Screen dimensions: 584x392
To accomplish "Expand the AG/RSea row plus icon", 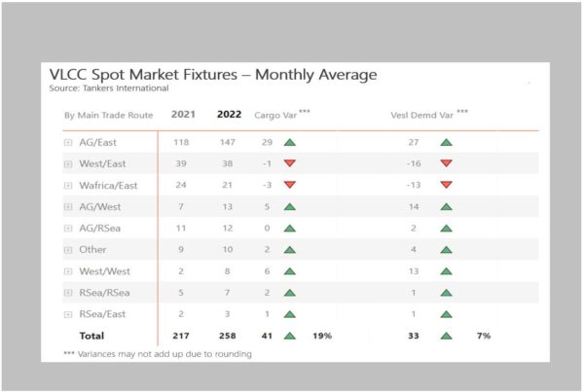I will (x=68, y=229).
